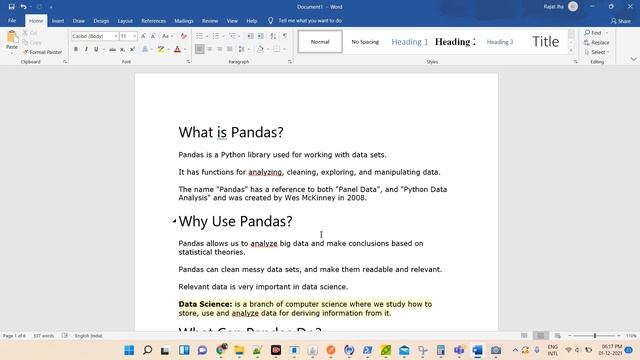Image resolution: width=640 pixels, height=360 pixels.
Task: Toggle Underline formatting
Action: point(96,49)
